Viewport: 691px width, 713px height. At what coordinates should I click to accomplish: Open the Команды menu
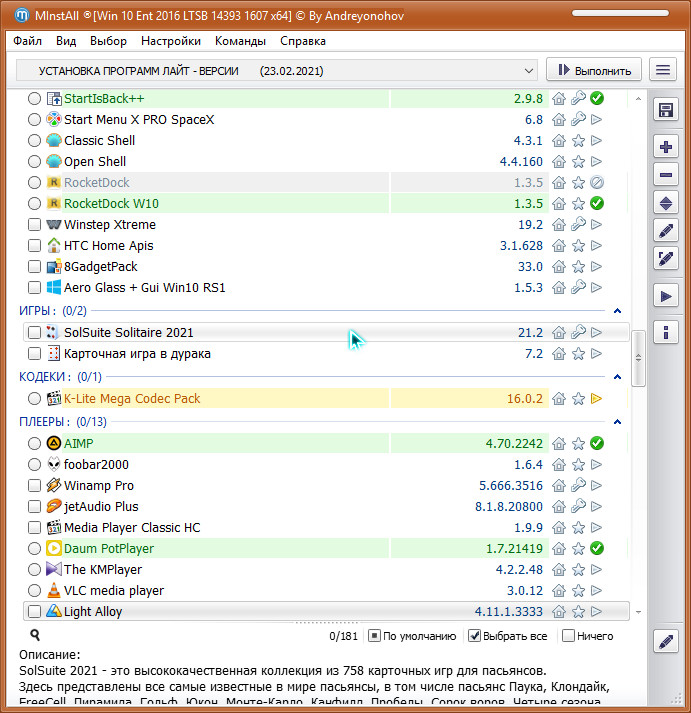coord(240,41)
